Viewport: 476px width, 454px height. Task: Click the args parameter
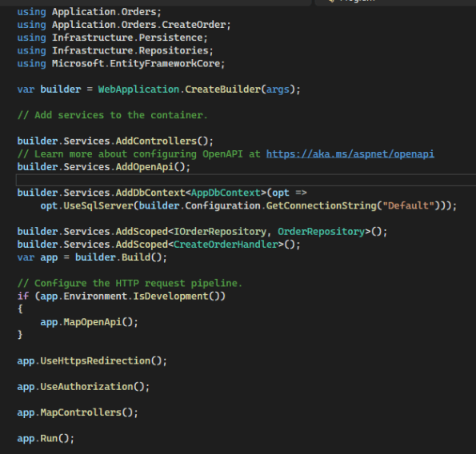pos(278,90)
